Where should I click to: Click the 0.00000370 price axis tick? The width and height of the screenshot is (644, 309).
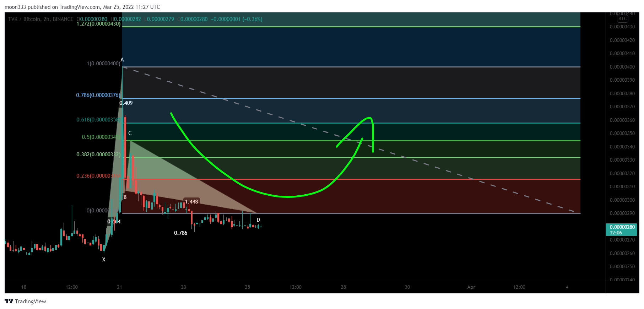coord(622,107)
